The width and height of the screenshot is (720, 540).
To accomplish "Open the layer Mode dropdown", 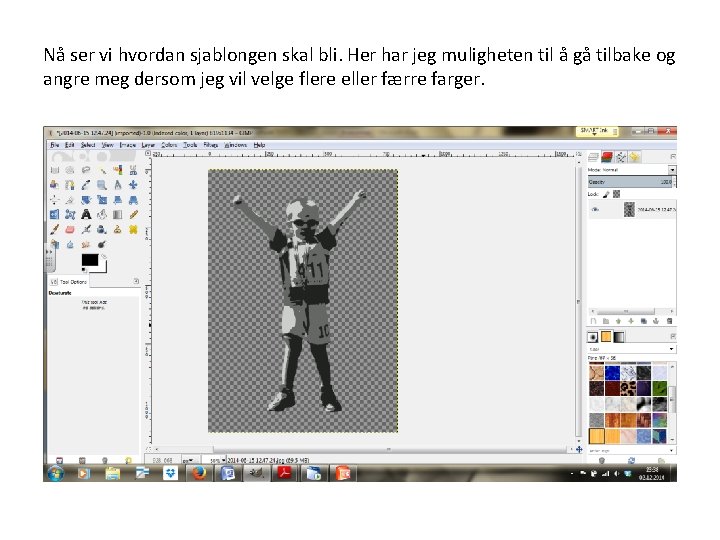I will pyautogui.click(x=672, y=170).
